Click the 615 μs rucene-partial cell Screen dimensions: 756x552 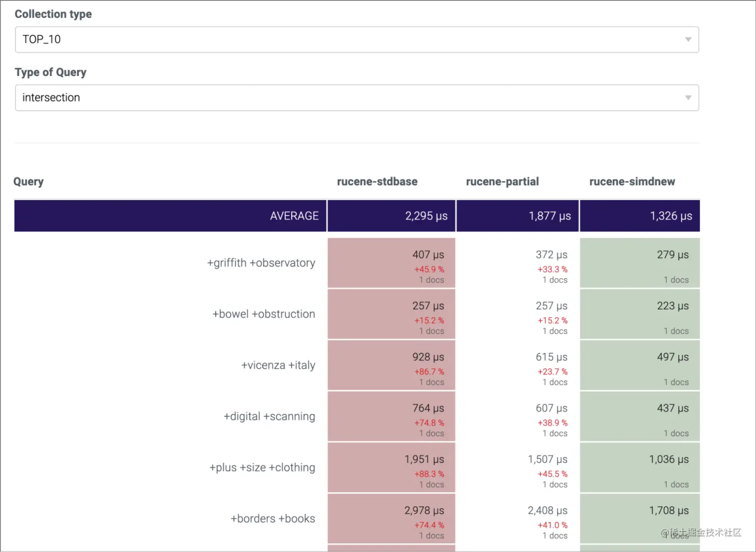point(517,365)
